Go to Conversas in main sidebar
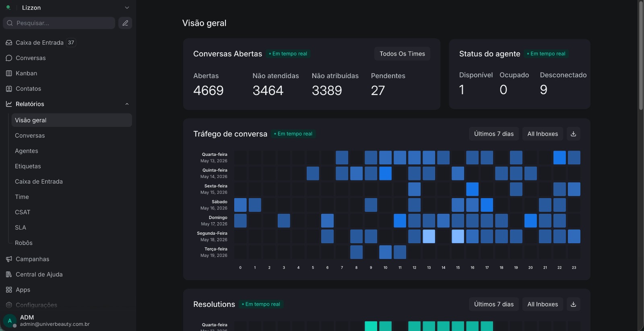The width and height of the screenshot is (644, 331). (x=68, y=58)
